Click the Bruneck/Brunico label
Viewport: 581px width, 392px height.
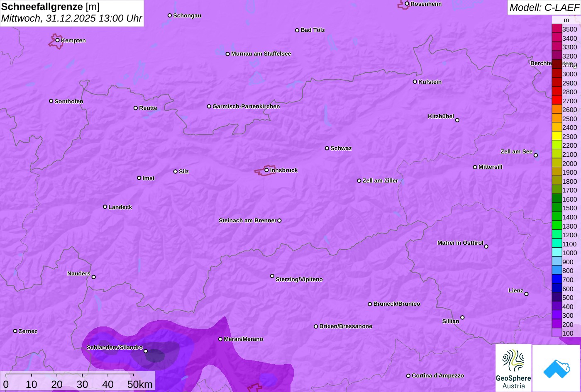click(397, 304)
